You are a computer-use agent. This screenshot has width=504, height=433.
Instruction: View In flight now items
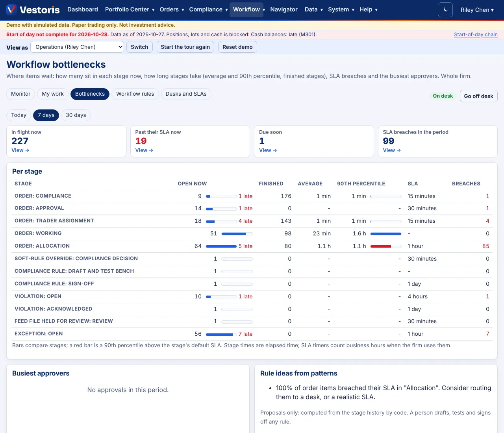(20, 150)
